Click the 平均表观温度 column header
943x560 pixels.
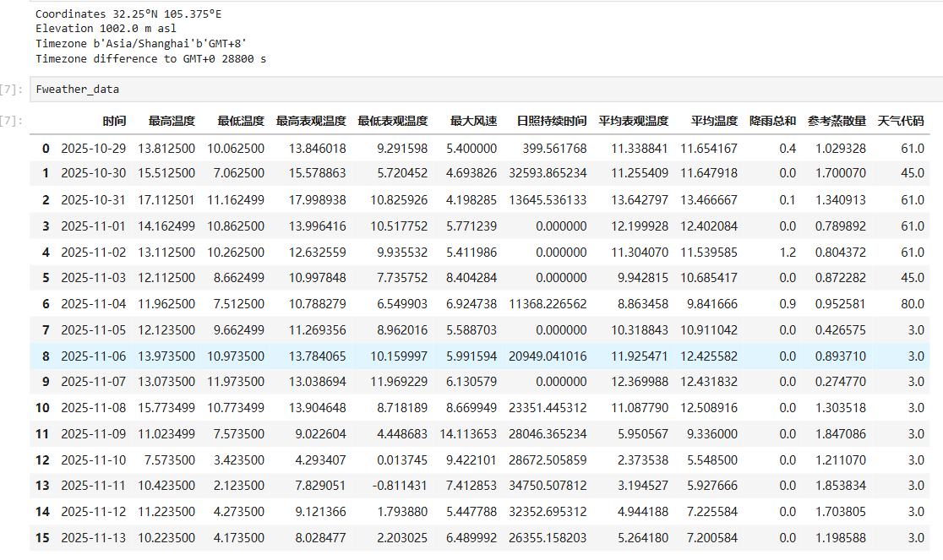633,121
